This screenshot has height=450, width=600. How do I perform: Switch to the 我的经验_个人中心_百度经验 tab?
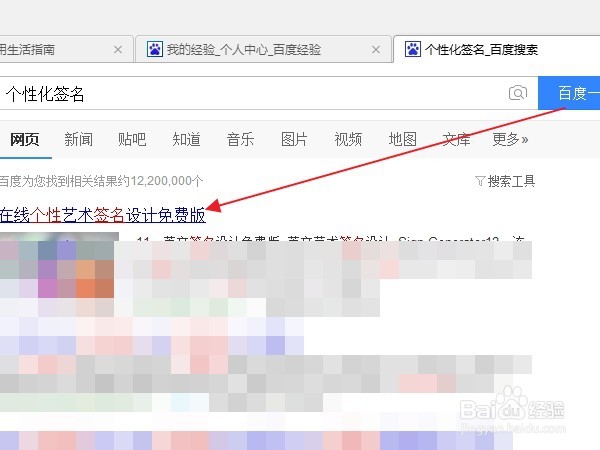[264, 49]
